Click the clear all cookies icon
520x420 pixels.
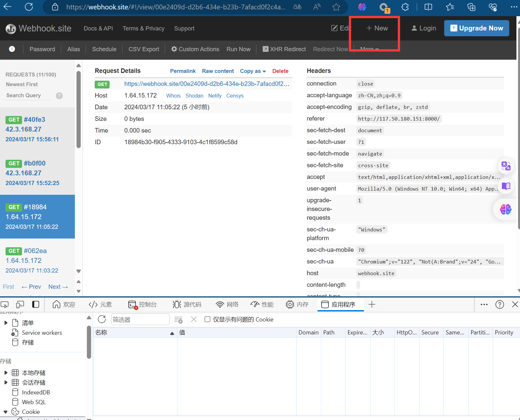(x=178, y=320)
